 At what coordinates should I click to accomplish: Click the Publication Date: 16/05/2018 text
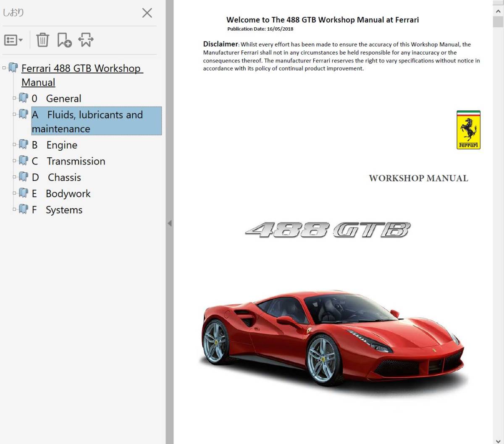pos(260,29)
